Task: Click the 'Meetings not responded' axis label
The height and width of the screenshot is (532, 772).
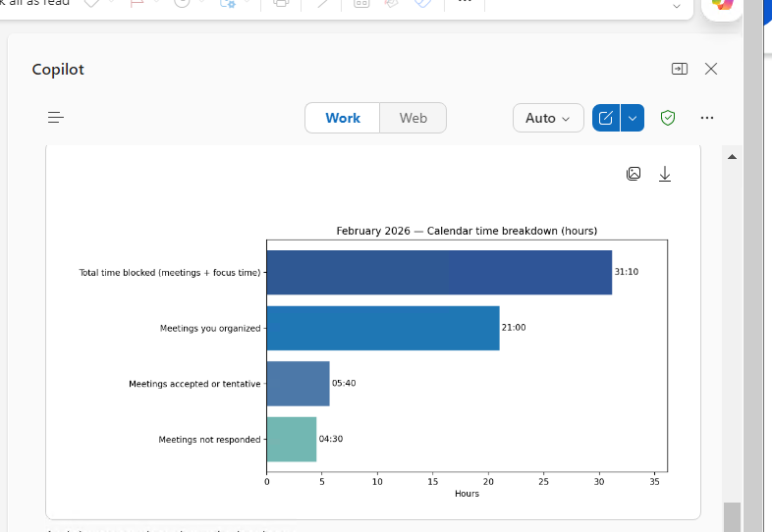Action: [x=209, y=440]
